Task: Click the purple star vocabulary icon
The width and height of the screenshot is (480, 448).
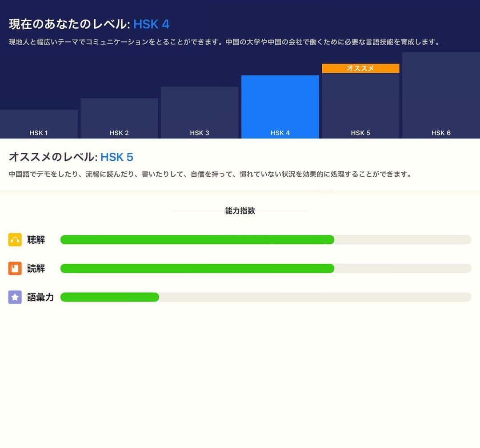Action: click(15, 297)
